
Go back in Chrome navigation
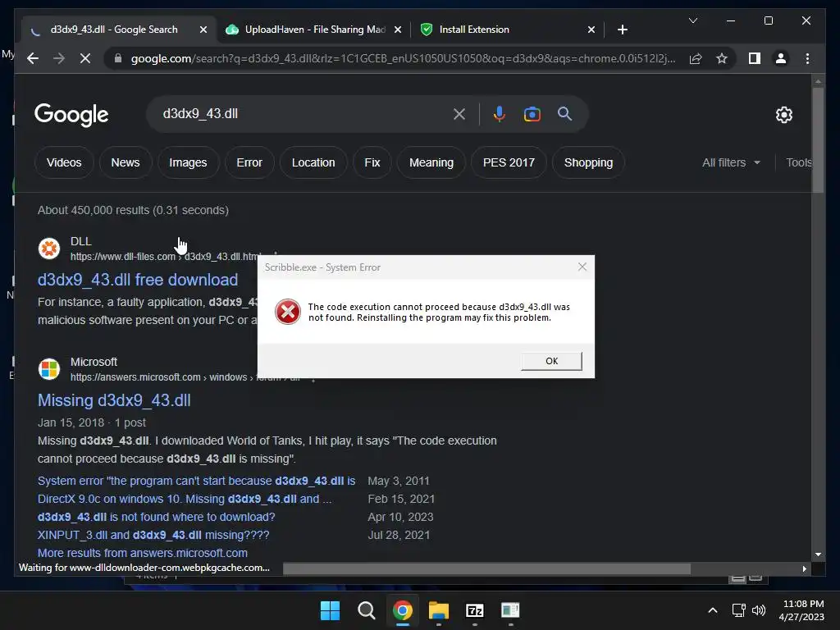pos(33,58)
